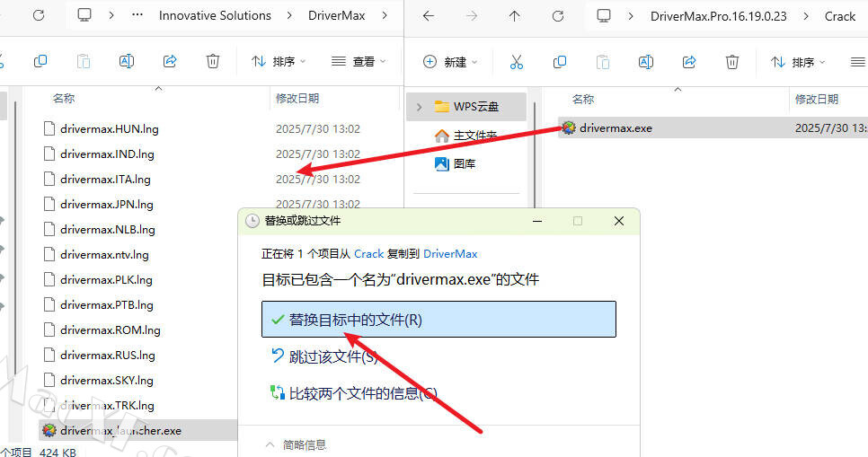Screen dimensions: 868x457
Task: Rename item via left window toolbar
Action: tap(127, 61)
